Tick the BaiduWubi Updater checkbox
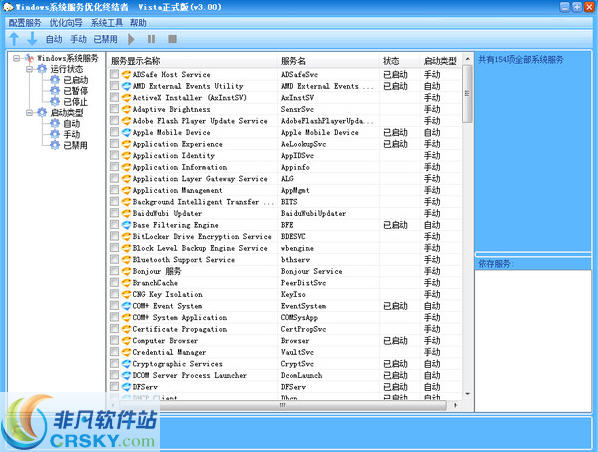 click(114, 213)
